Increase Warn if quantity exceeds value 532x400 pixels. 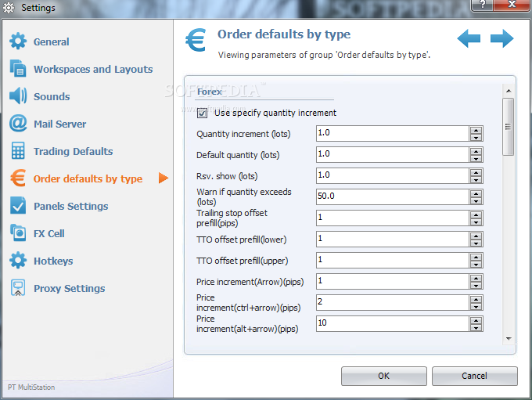(476, 193)
